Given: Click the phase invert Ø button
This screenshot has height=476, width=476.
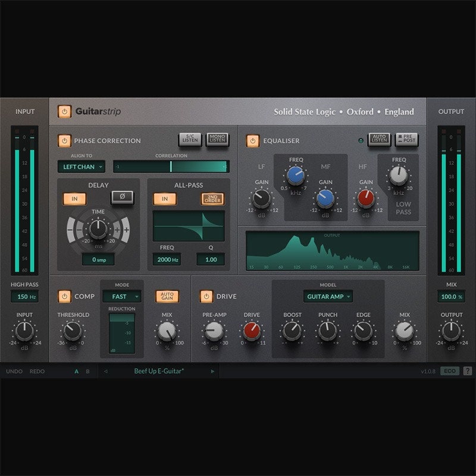Looking at the screenshot, I should pos(123,197).
